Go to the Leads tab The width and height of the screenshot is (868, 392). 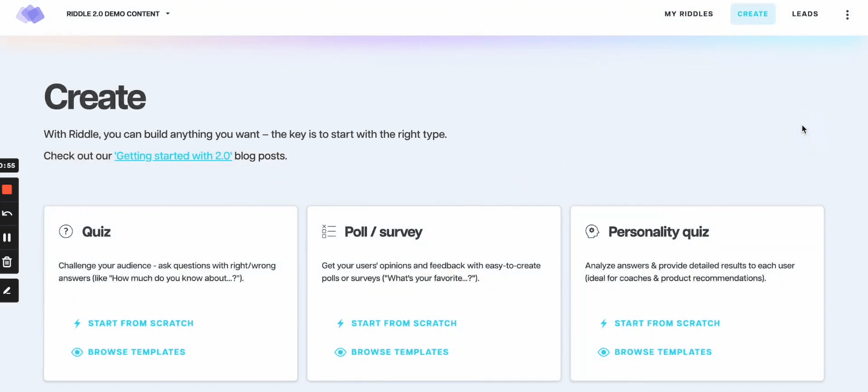pyautogui.click(x=805, y=14)
